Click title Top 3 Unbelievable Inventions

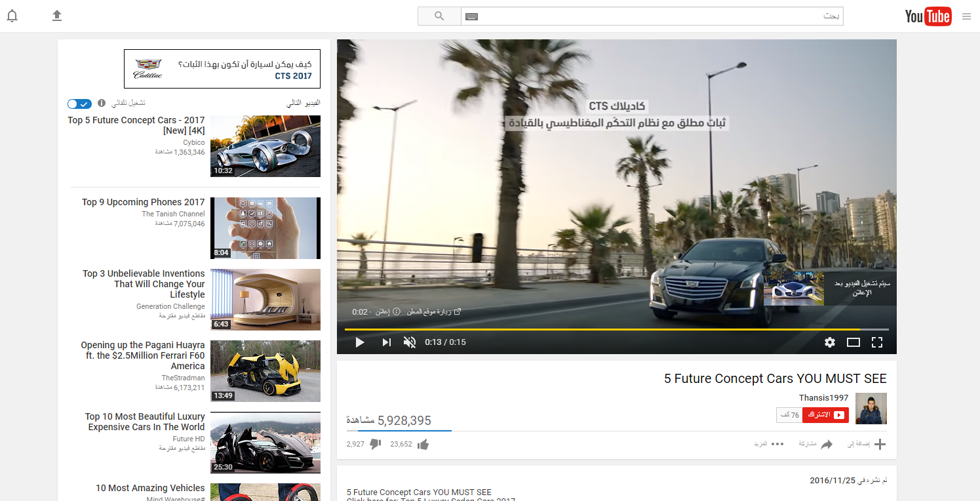coord(144,284)
